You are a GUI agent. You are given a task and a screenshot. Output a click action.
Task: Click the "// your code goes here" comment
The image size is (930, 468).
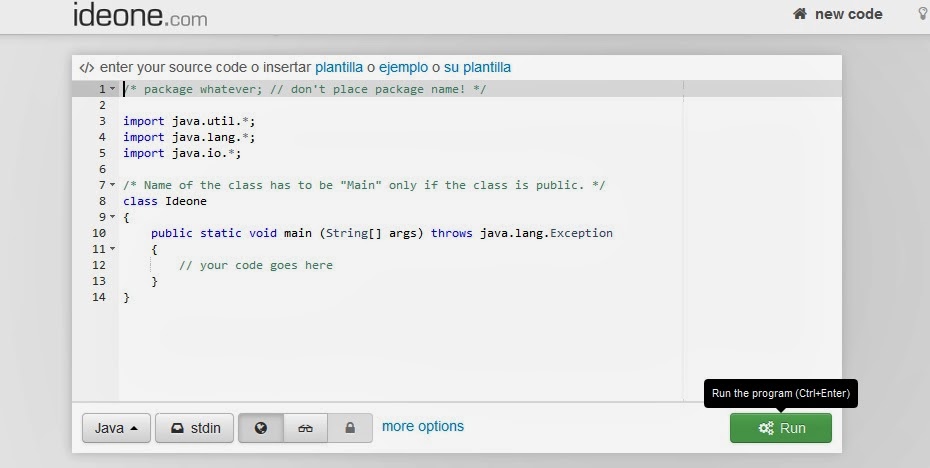(x=256, y=265)
